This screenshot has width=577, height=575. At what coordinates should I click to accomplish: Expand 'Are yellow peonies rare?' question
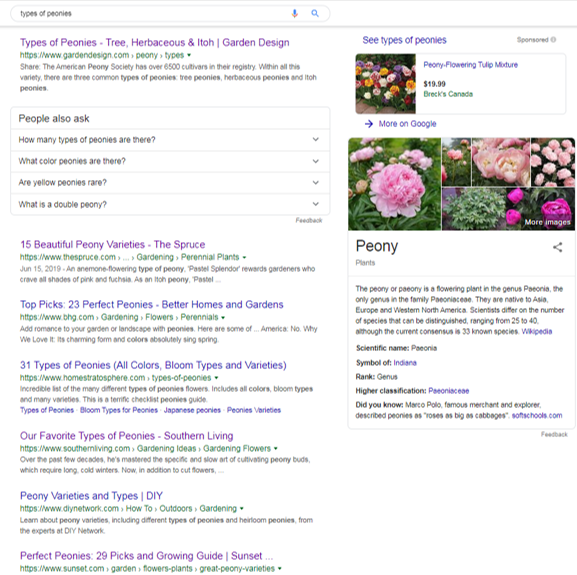coord(170,182)
